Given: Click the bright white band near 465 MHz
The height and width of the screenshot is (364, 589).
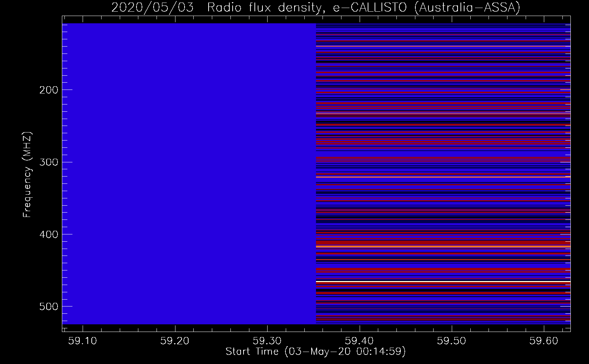Looking at the screenshot, I should [443, 282].
